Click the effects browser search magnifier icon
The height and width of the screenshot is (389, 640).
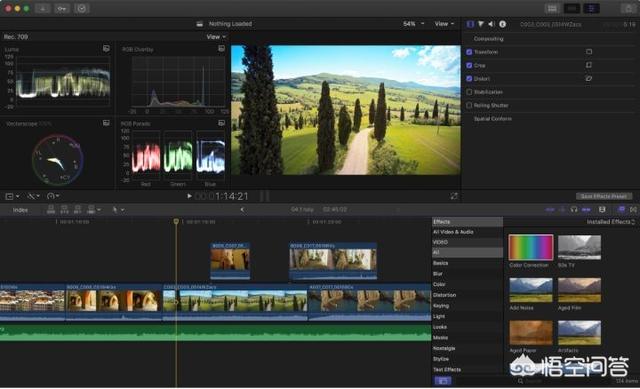(x=520, y=381)
